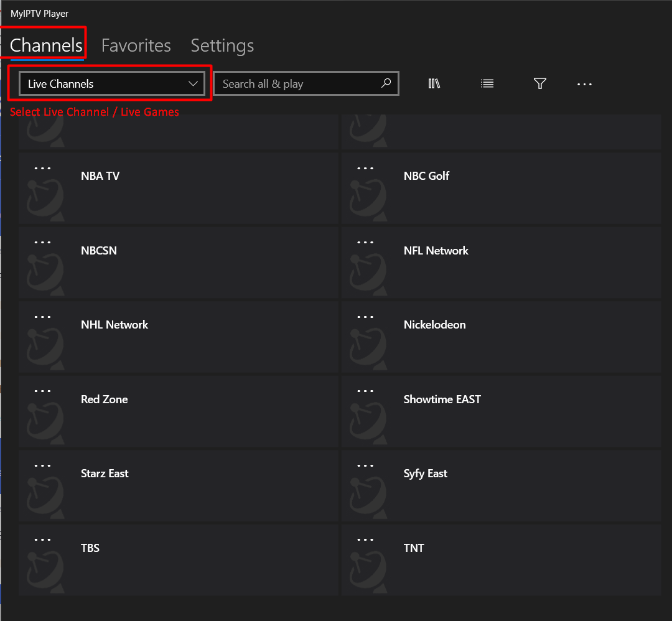The height and width of the screenshot is (621, 672).
Task: Click the search magnifier icon
Action: (x=386, y=83)
